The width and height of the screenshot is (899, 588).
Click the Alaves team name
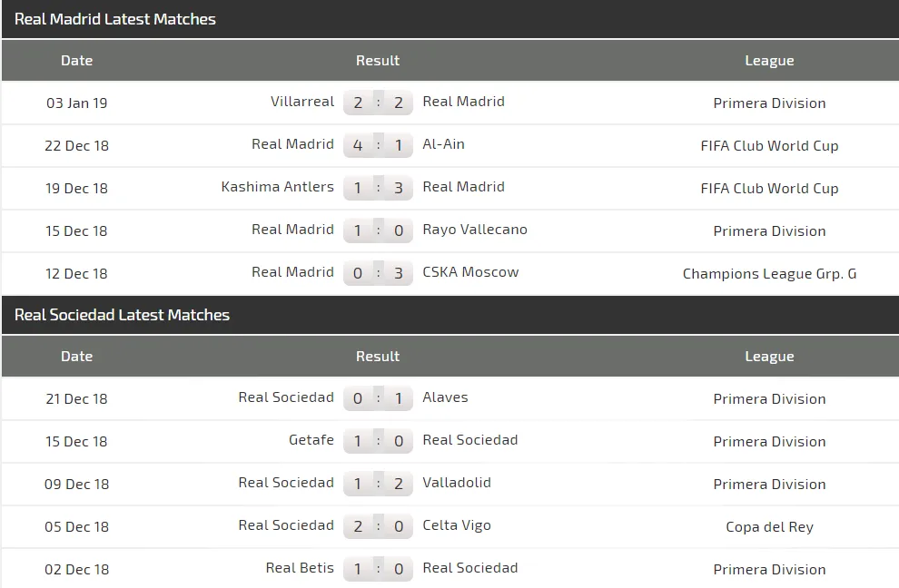pyautogui.click(x=445, y=397)
